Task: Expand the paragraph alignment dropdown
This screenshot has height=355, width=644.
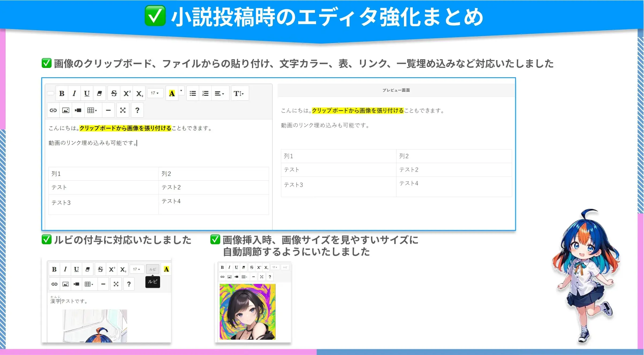Action: (x=219, y=93)
